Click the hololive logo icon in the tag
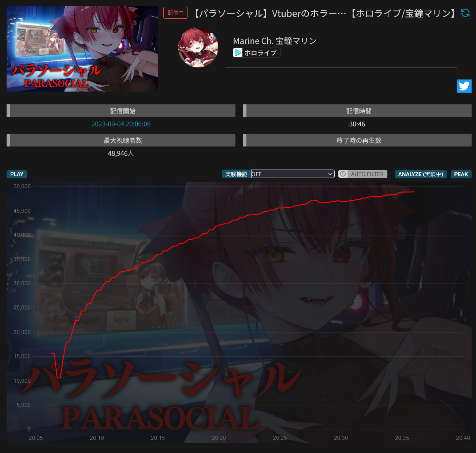The height and width of the screenshot is (453, 476). [x=238, y=53]
